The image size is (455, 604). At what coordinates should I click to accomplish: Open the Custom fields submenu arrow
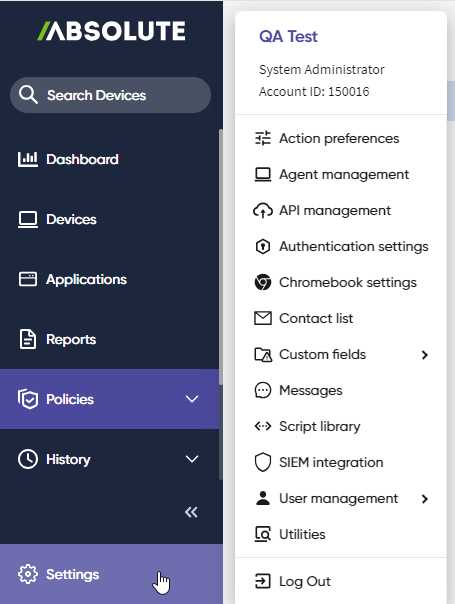coord(425,355)
